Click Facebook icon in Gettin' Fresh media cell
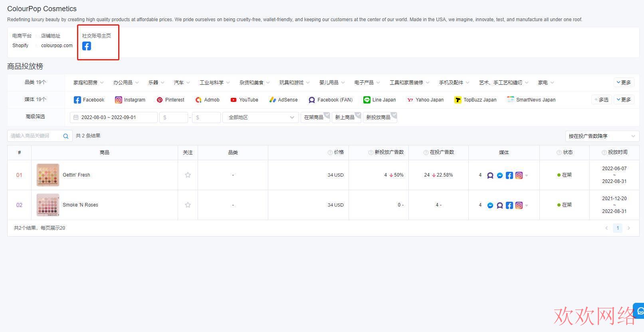This screenshot has height=332, width=644. tap(509, 175)
